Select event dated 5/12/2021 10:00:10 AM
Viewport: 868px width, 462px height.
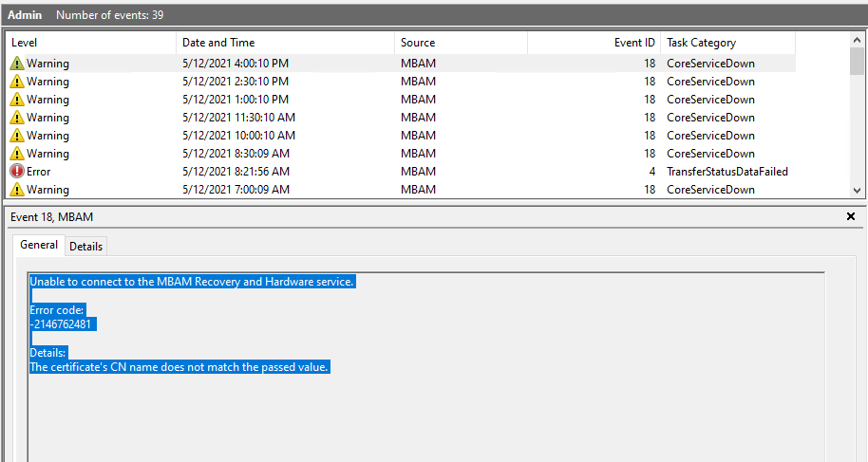(x=402, y=135)
